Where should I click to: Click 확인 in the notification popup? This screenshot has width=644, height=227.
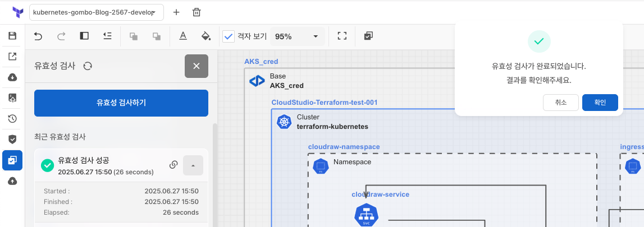pyautogui.click(x=600, y=103)
